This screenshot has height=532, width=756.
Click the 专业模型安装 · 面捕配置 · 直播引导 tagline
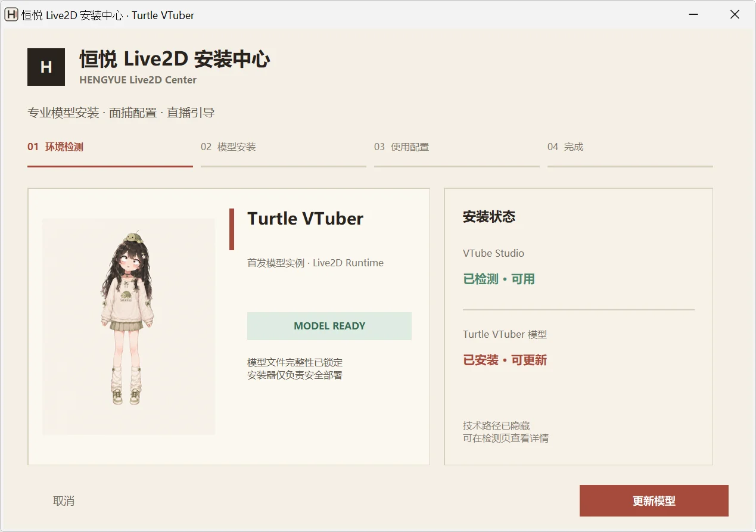click(x=121, y=113)
